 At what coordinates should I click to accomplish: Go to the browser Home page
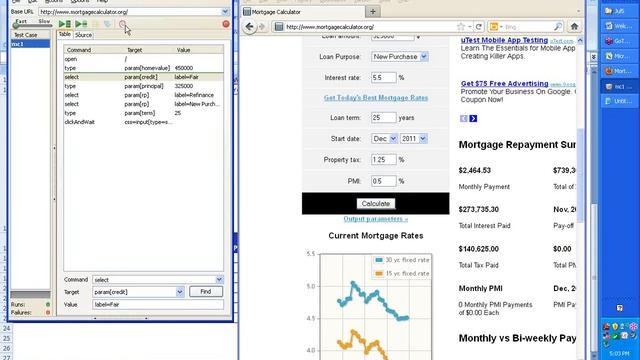point(574,27)
